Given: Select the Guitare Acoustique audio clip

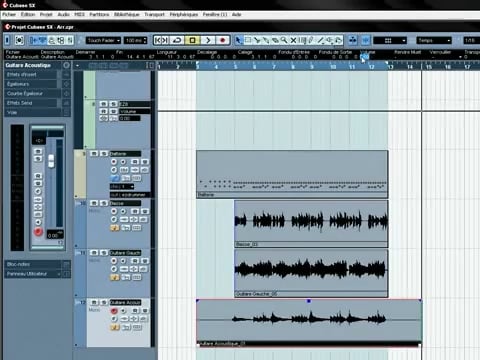Looking at the screenshot, I should click(x=309, y=323).
